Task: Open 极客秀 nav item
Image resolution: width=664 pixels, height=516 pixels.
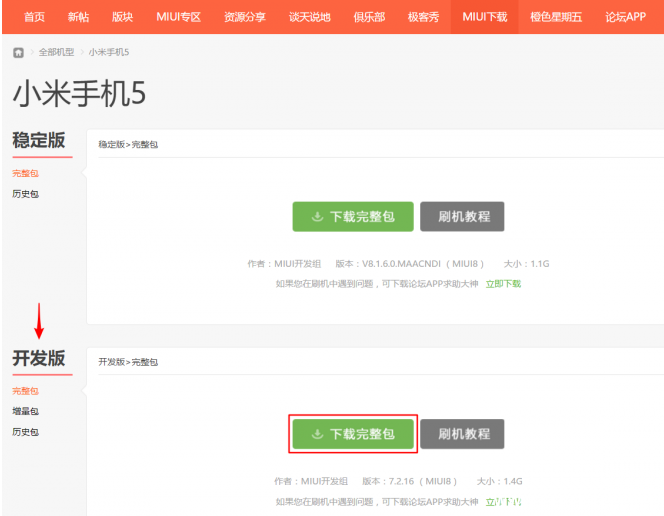Action: click(423, 17)
